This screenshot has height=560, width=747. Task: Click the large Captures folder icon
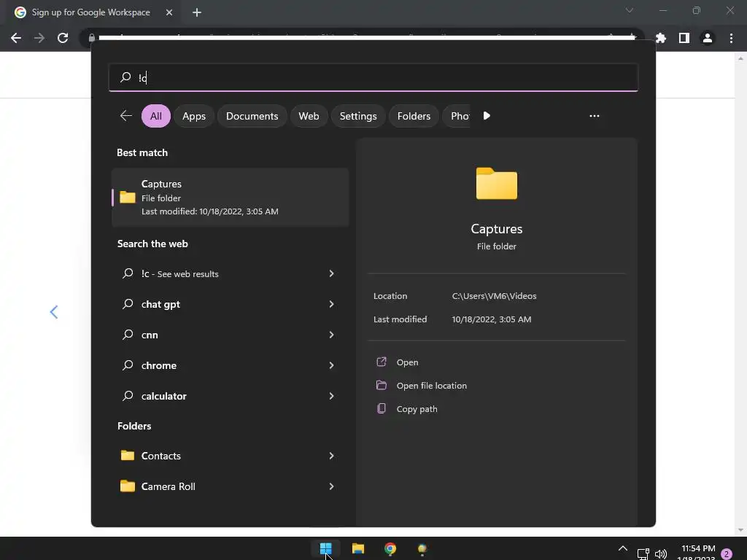[496, 183]
